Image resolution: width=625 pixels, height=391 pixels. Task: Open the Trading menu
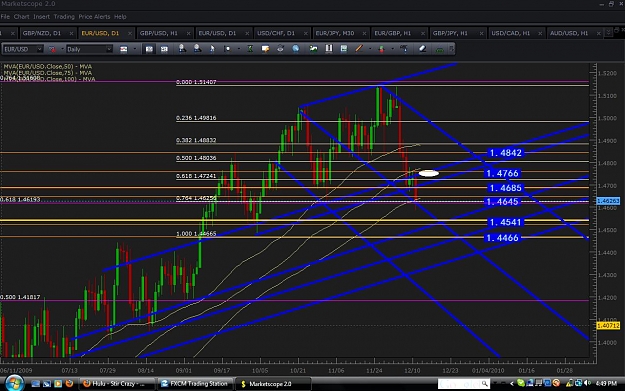point(64,17)
